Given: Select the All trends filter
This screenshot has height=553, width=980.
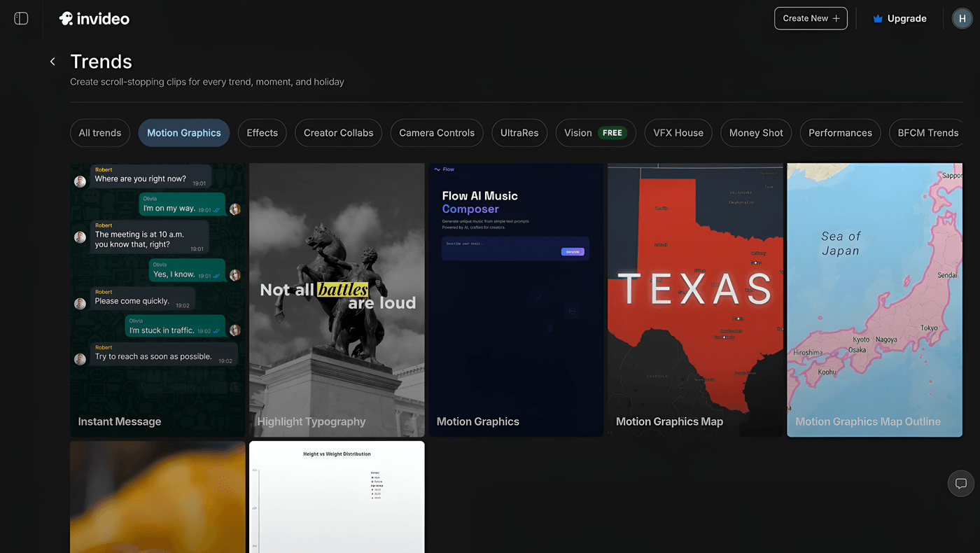Looking at the screenshot, I should (100, 133).
